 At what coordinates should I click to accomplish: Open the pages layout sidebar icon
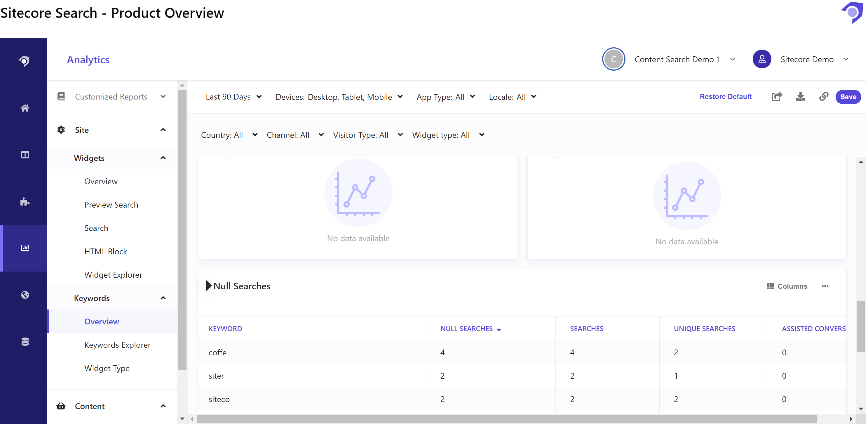25,155
